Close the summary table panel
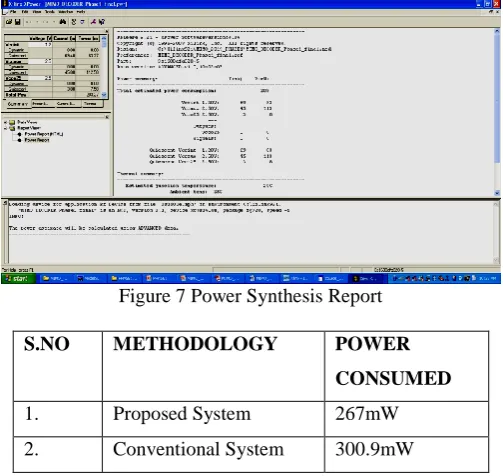503x476 pixels. coord(107,31)
